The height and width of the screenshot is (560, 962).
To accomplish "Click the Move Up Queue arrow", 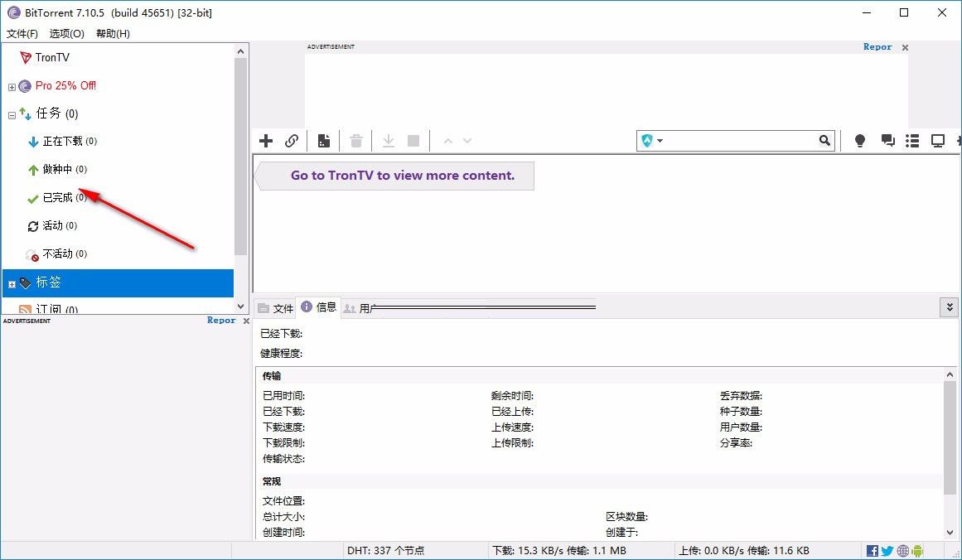I will point(448,141).
